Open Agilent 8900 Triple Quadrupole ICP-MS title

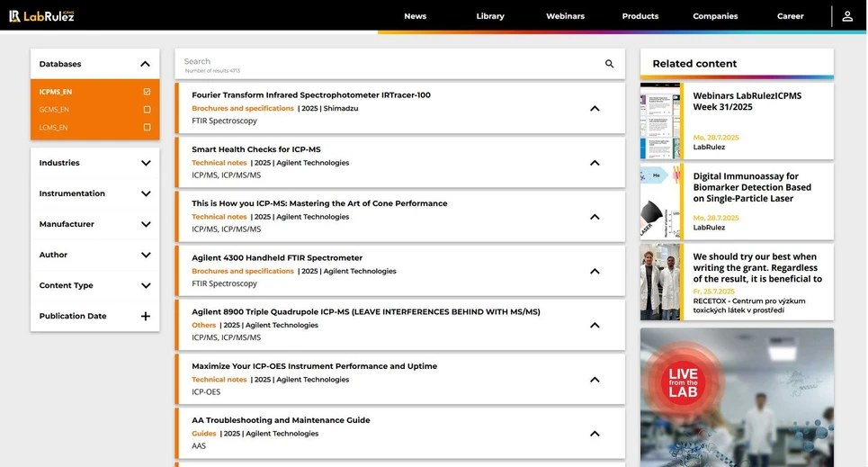(366, 312)
